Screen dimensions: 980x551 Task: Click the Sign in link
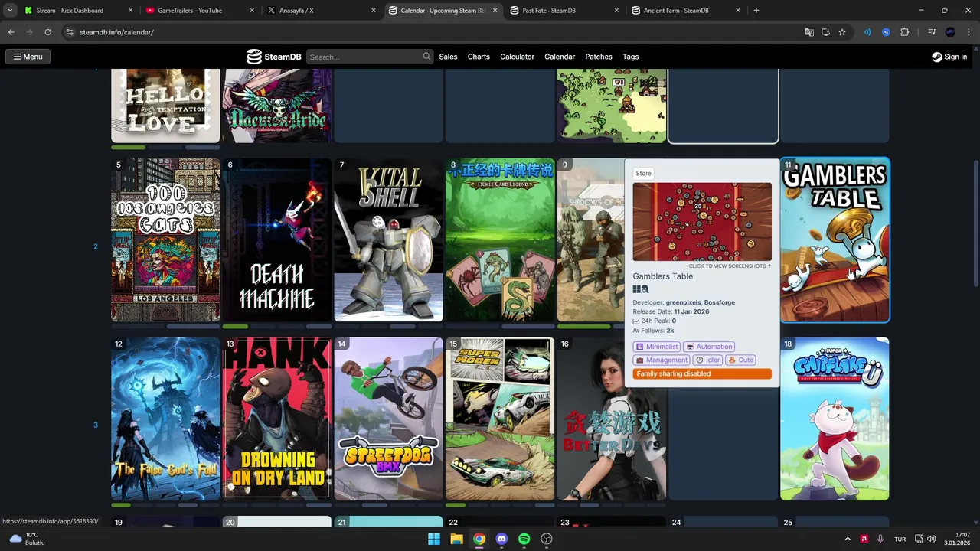coord(949,57)
